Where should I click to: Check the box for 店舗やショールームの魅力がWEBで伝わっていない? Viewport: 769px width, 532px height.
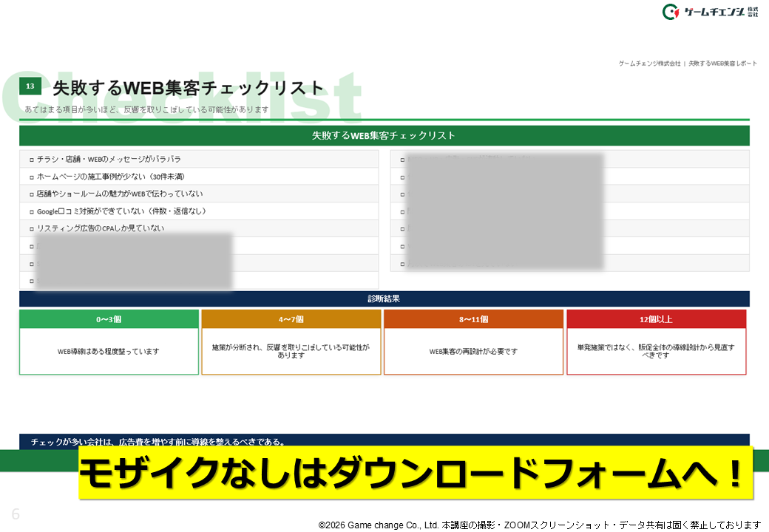pyautogui.click(x=32, y=194)
